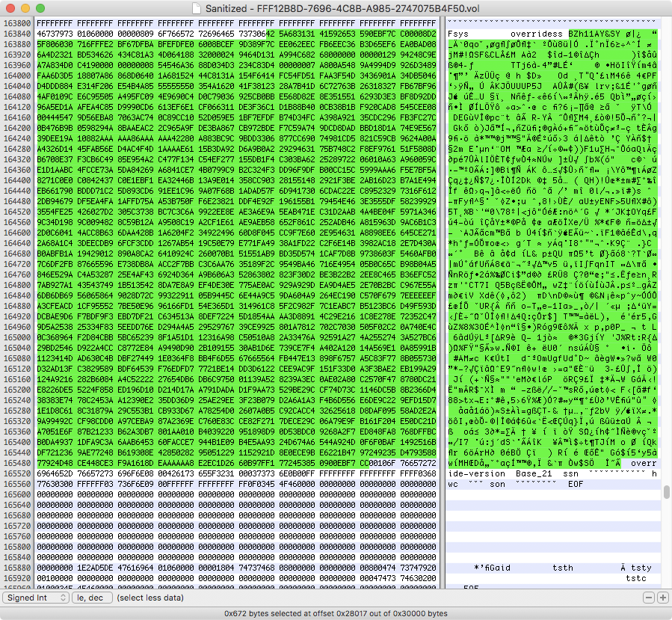Click hex group 74630200
The image size is (672, 620).
coord(419,578)
